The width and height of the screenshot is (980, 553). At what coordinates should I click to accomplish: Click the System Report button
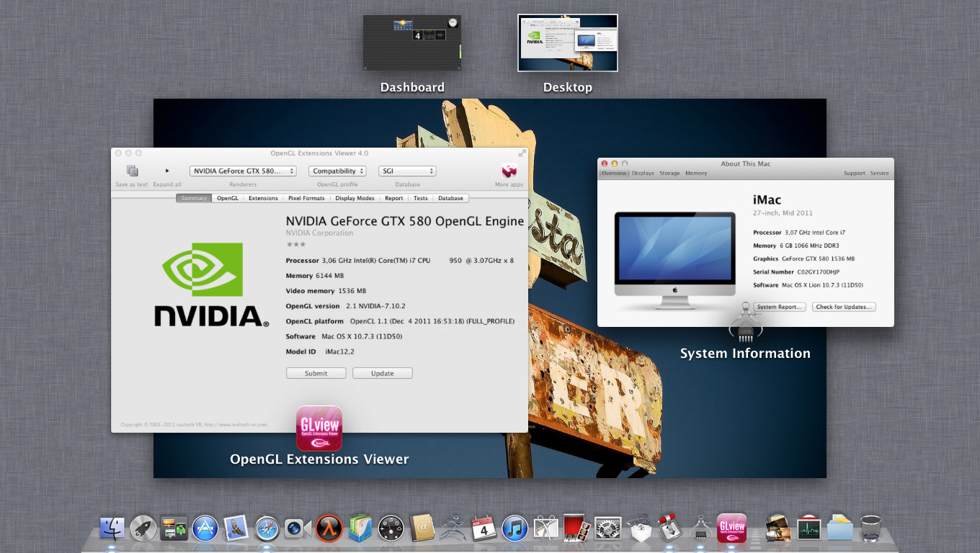click(779, 307)
